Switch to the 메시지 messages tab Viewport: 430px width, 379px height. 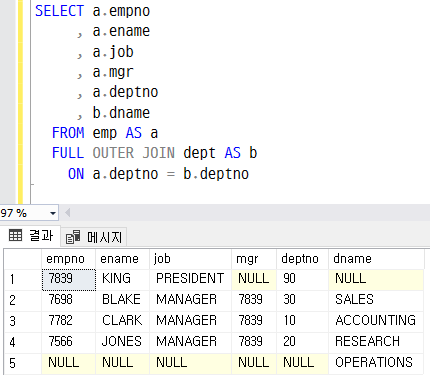pos(94,237)
